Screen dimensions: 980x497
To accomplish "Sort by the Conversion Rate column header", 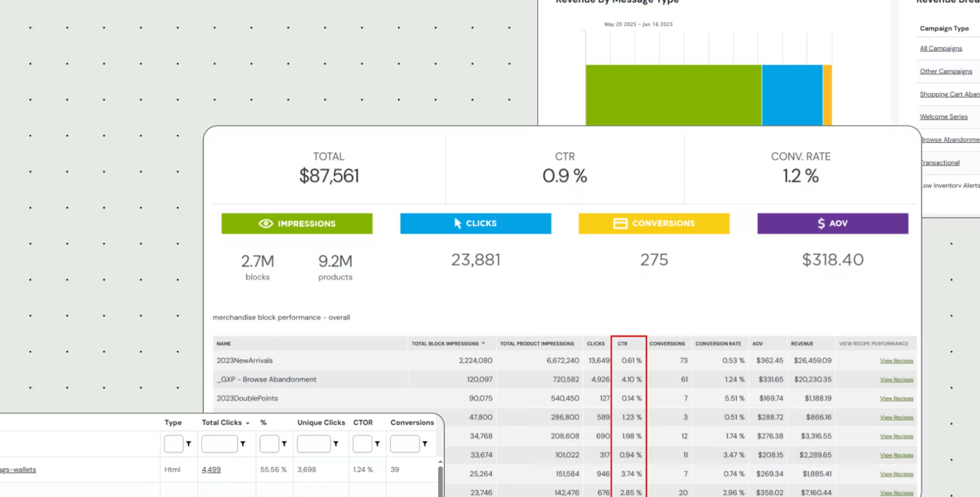I will (718, 344).
